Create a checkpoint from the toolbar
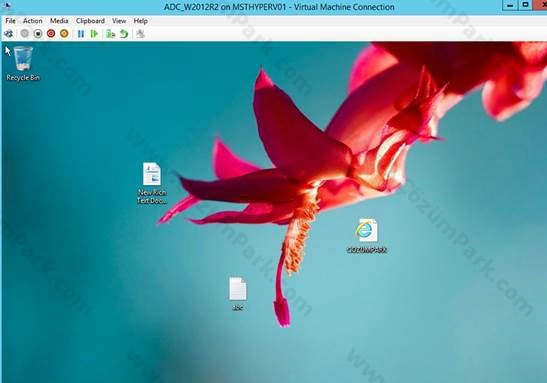Viewport: 547px width, 383px height. [111, 34]
